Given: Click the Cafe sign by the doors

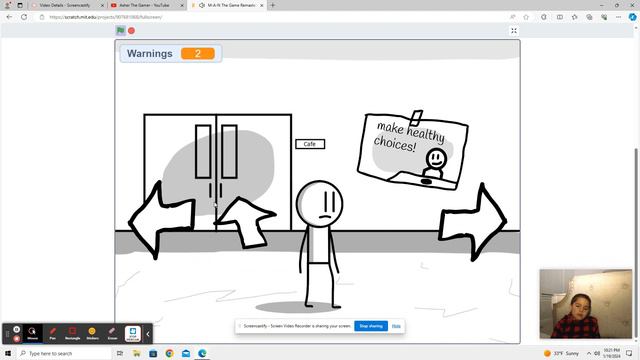Looking at the screenshot, I should click(310, 144).
